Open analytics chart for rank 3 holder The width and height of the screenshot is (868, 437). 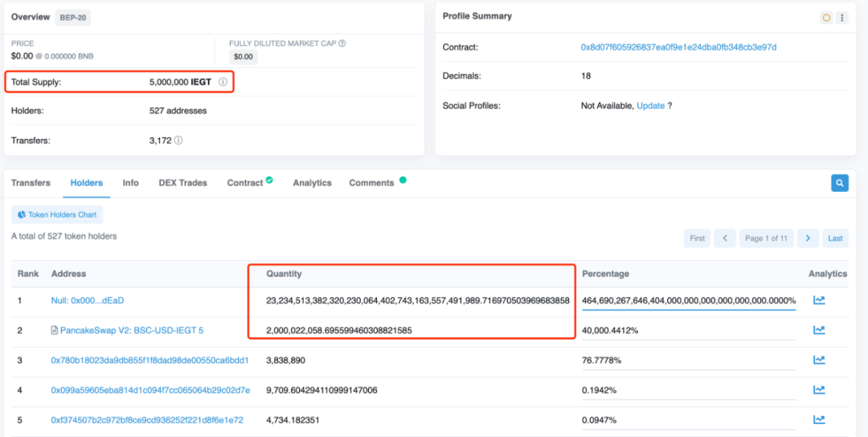coord(819,360)
